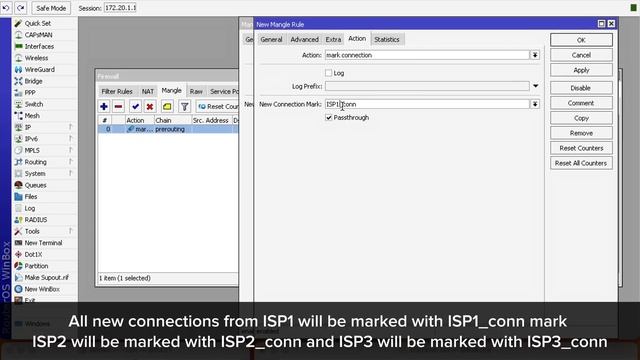Click the yellow comment icon
Screen dimensions: 640x360
(x=167, y=107)
